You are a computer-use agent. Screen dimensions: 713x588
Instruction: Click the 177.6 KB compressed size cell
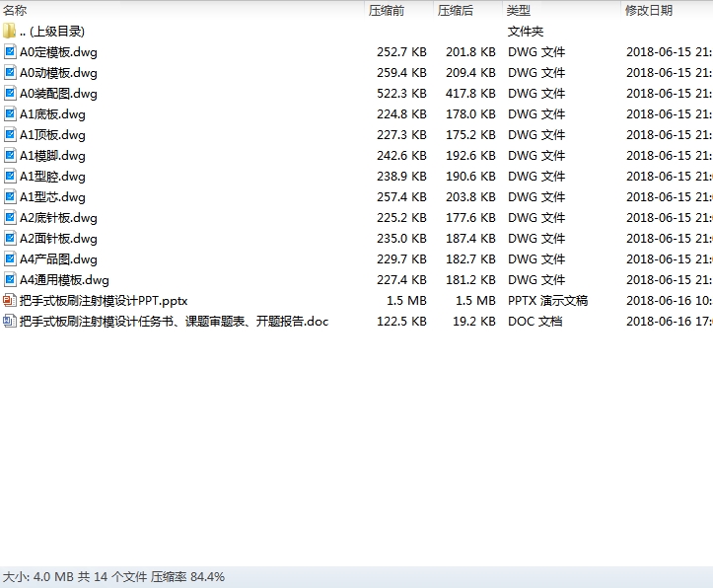pyautogui.click(x=470, y=217)
